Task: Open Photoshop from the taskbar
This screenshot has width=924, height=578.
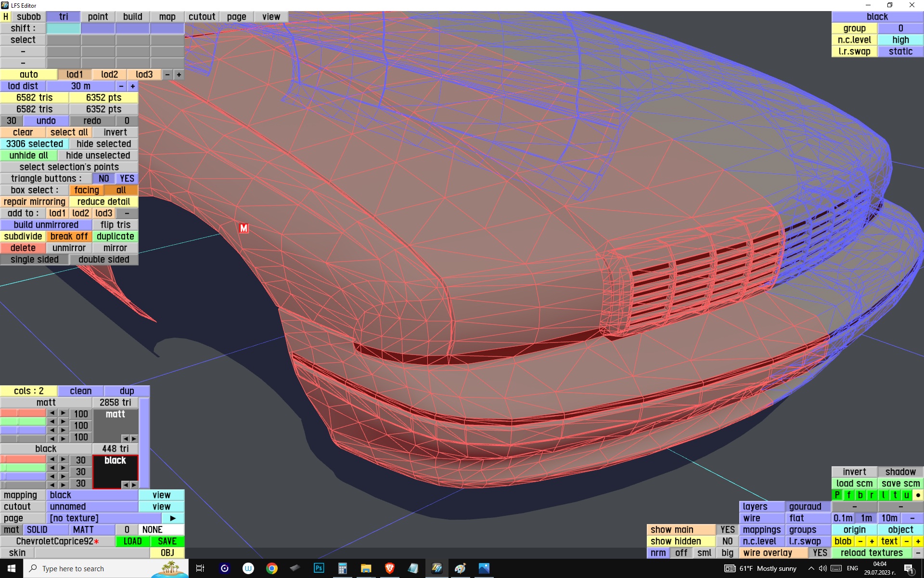Action: tap(319, 568)
